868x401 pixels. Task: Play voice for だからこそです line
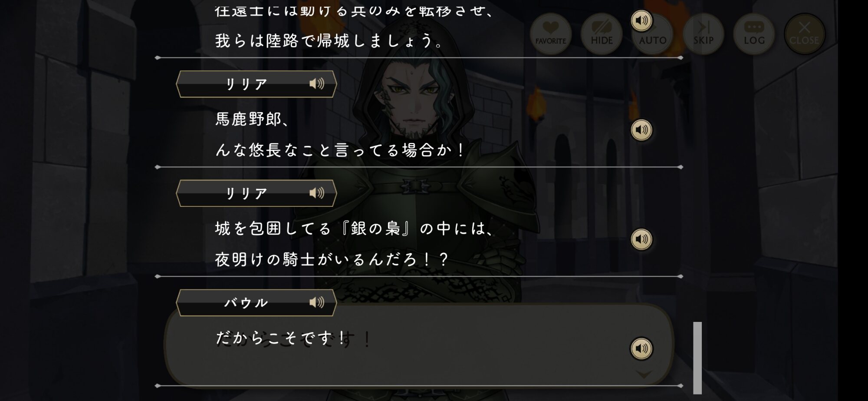pyautogui.click(x=641, y=348)
